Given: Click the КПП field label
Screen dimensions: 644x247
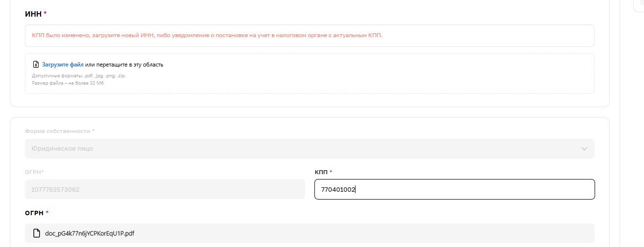Looking at the screenshot, I should [321, 172].
